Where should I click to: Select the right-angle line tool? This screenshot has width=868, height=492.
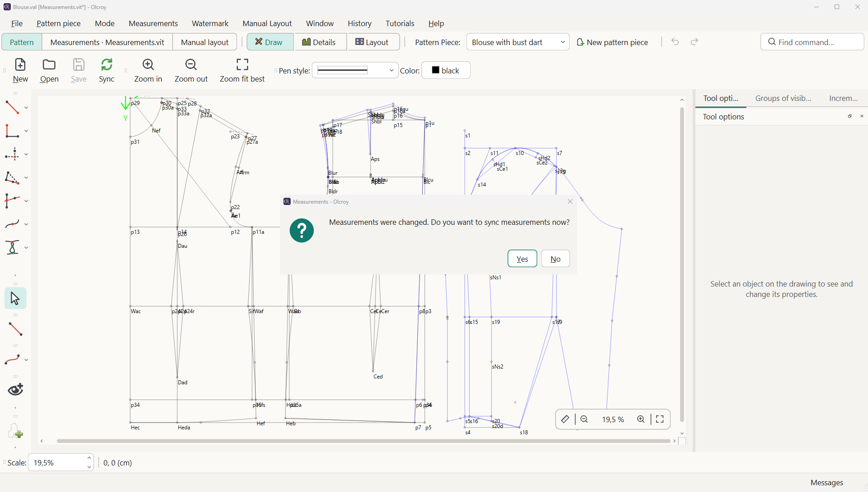(12, 131)
